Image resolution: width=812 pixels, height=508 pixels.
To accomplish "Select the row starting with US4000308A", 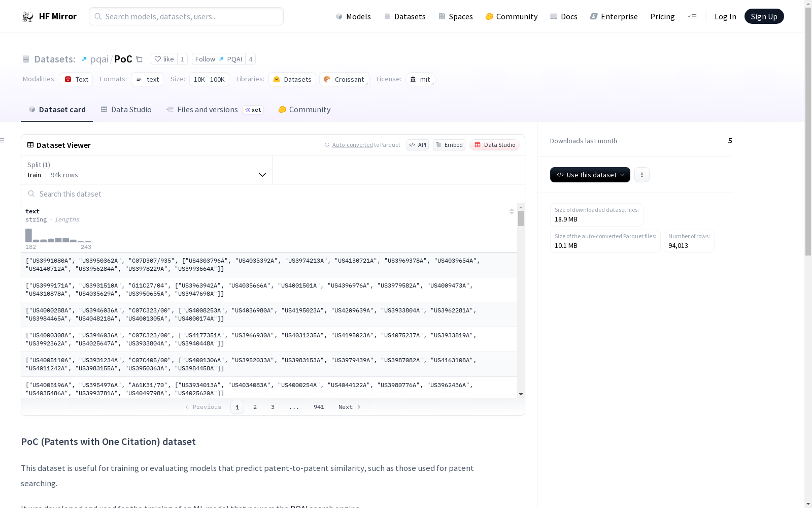I will click(269, 339).
